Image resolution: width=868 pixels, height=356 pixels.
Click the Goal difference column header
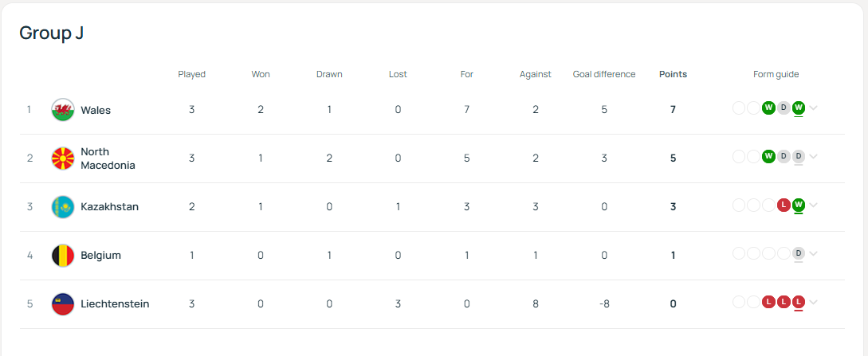(604, 75)
